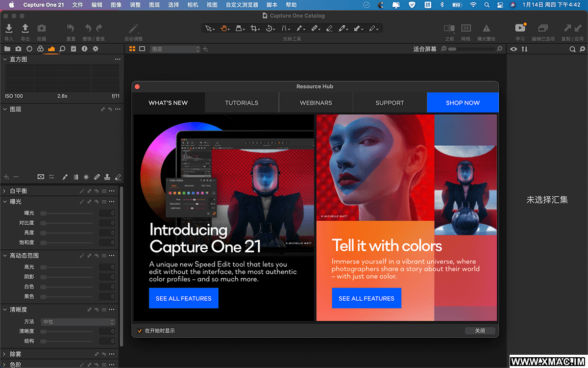The height and width of the screenshot is (368, 588).
Task: Collapse the 直方图 panel
Action: pyautogui.click(x=4, y=59)
